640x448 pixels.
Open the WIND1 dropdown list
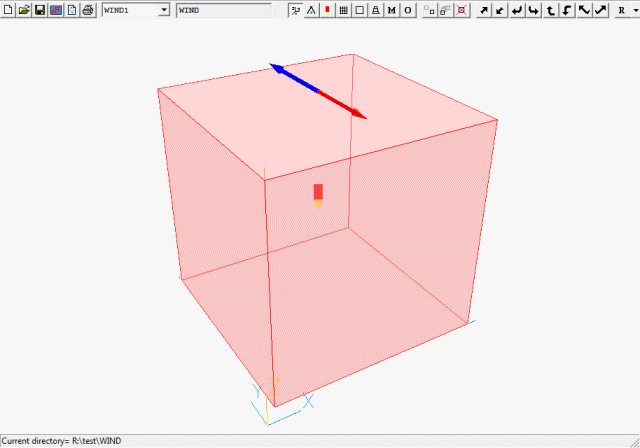click(x=164, y=10)
